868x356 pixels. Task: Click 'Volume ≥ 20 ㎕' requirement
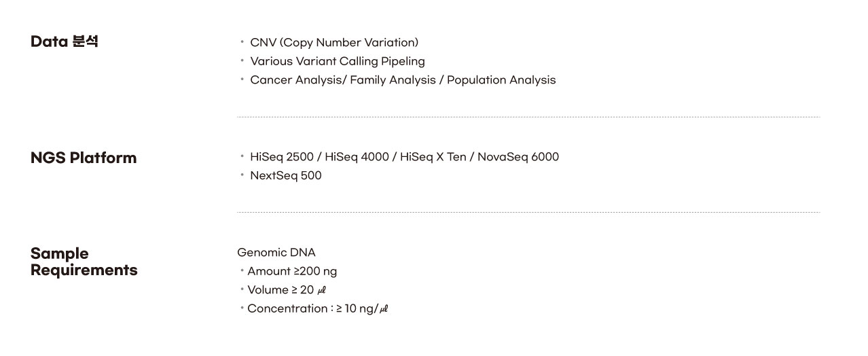click(287, 290)
